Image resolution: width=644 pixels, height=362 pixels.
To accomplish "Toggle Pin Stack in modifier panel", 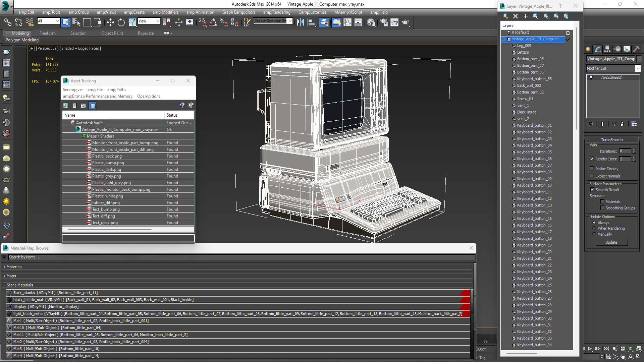I will [x=591, y=124].
